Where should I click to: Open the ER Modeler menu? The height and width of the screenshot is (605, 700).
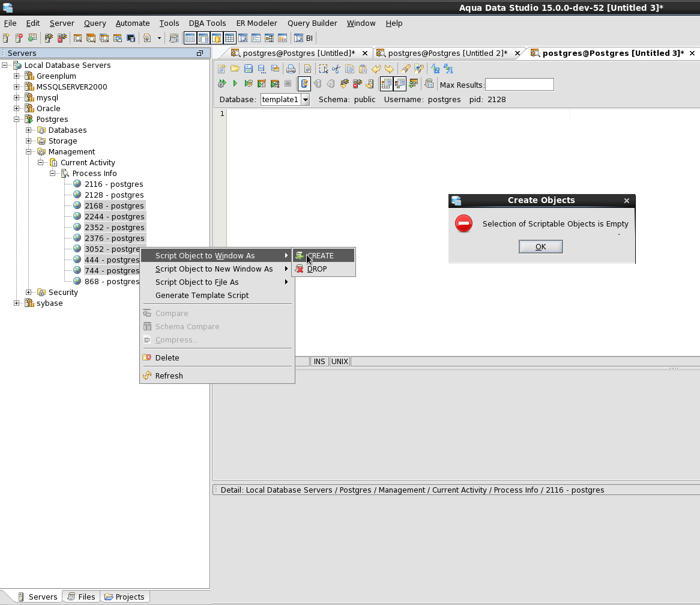pyautogui.click(x=257, y=23)
